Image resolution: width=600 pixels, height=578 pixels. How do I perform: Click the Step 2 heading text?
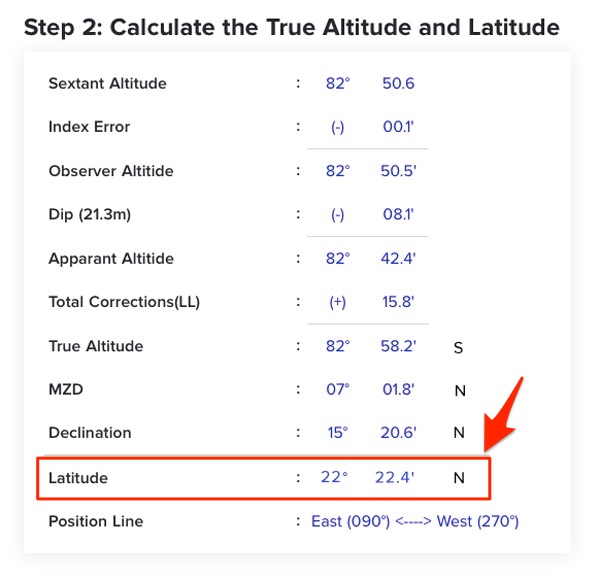(x=291, y=26)
